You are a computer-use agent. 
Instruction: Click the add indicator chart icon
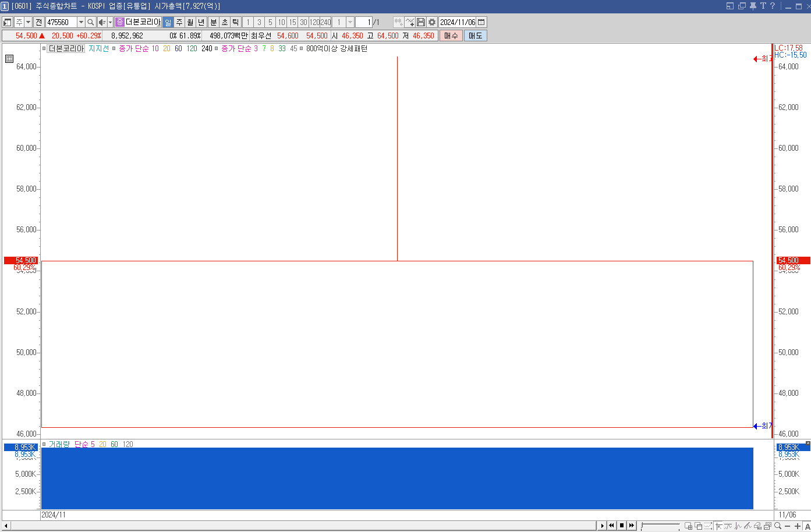[410, 22]
